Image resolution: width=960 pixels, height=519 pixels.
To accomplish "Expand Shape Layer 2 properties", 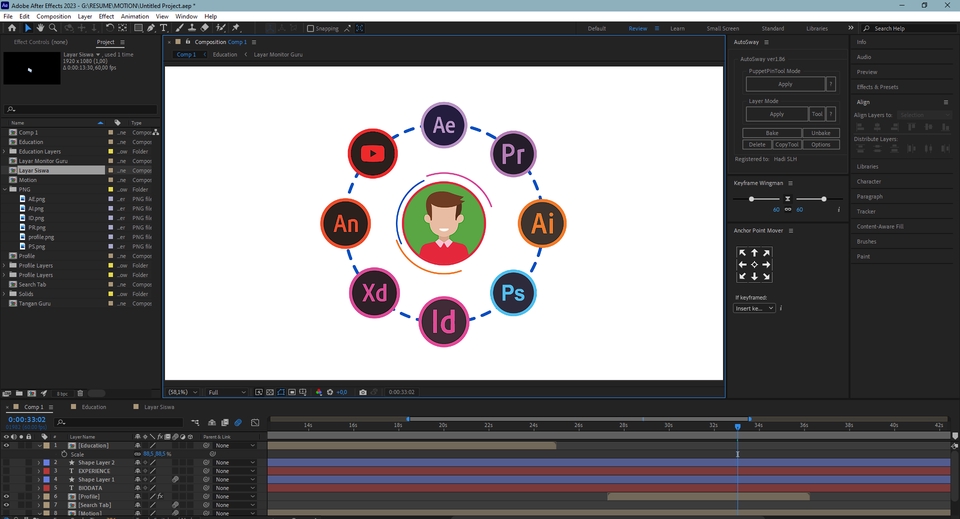I will (39, 463).
